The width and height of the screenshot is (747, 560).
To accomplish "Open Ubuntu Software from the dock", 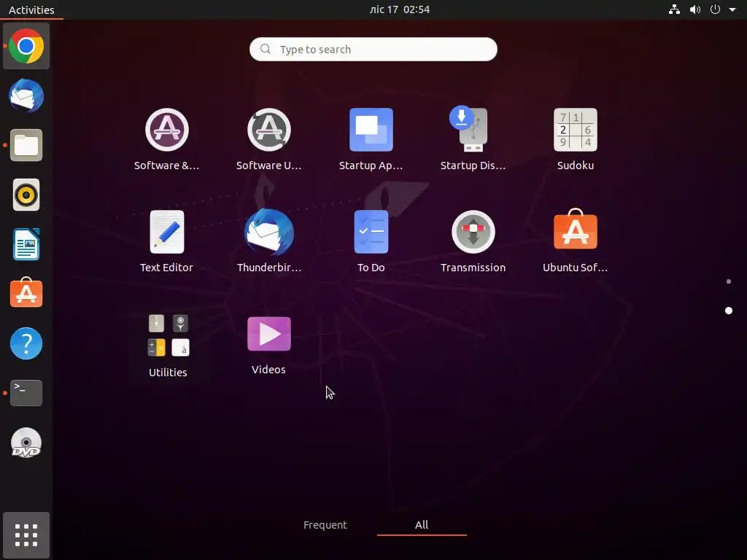I will coord(26,293).
